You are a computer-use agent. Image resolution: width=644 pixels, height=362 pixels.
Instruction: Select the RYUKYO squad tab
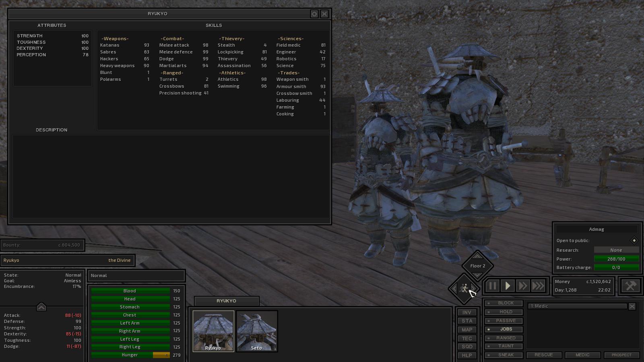click(x=227, y=301)
